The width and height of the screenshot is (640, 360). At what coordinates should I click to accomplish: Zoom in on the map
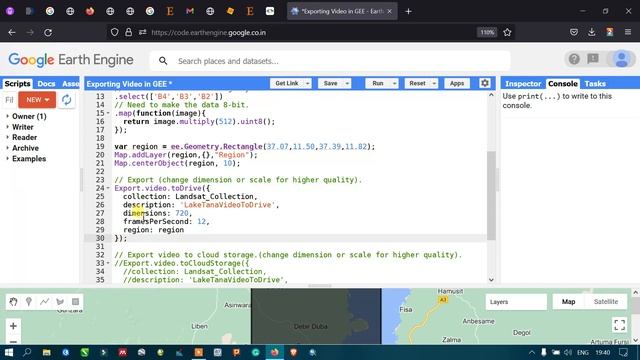[13, 326]
